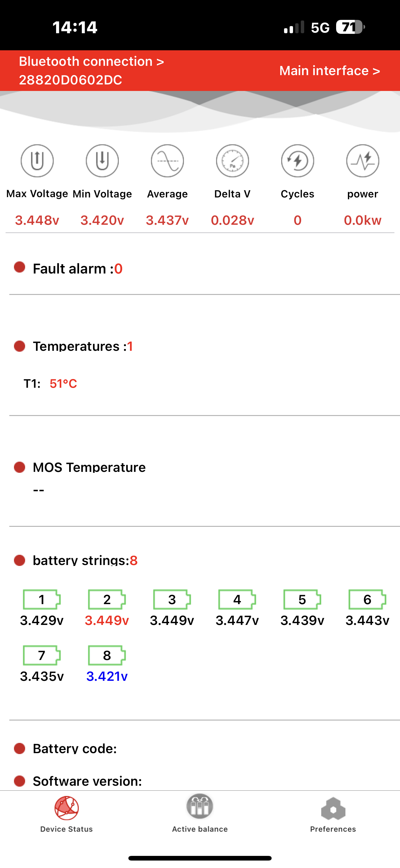Viewport: 400px width, 868px height.
Task: Tap the MOS Temperature section
Action: click(x=89, y=468)
